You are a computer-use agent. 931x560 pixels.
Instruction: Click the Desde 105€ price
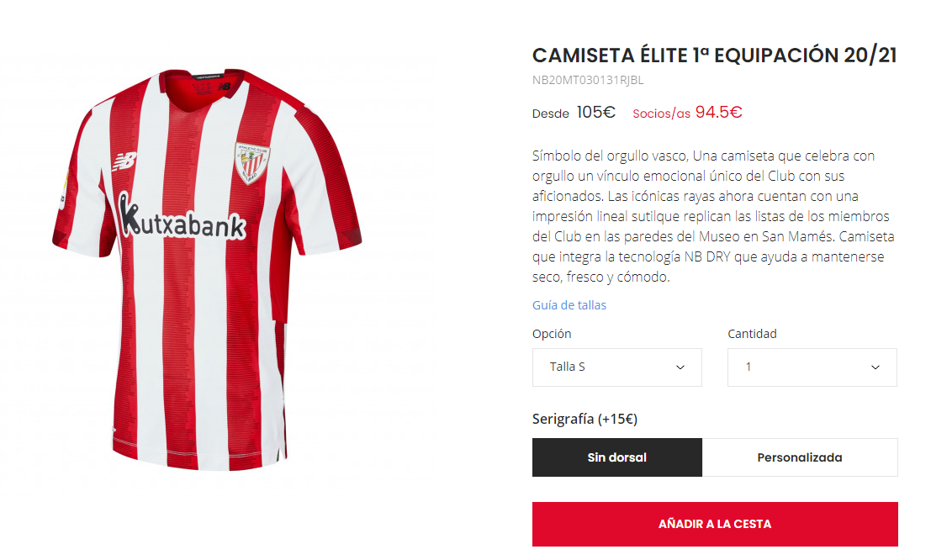pos(574,113)
